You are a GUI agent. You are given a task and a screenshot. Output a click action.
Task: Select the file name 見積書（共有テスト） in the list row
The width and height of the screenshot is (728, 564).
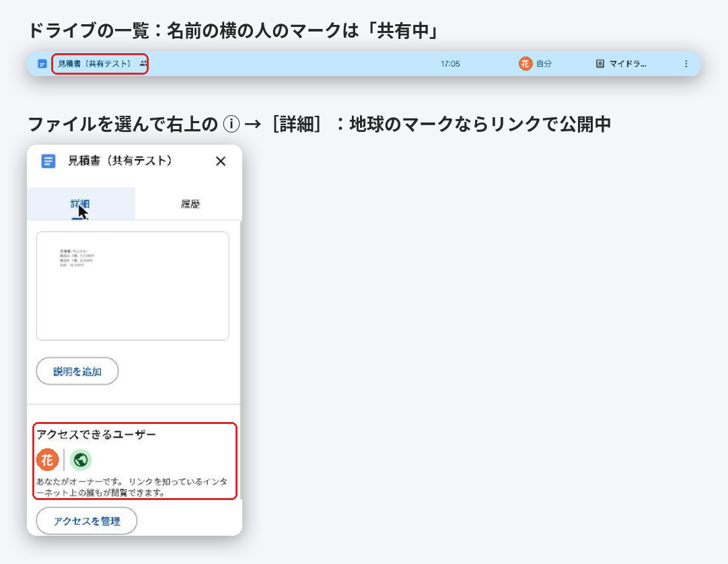[x=95, y=64]
